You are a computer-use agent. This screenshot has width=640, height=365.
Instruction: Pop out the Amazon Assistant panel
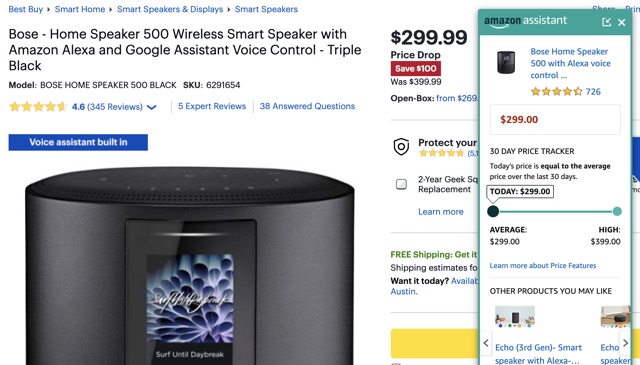[607, 22]
